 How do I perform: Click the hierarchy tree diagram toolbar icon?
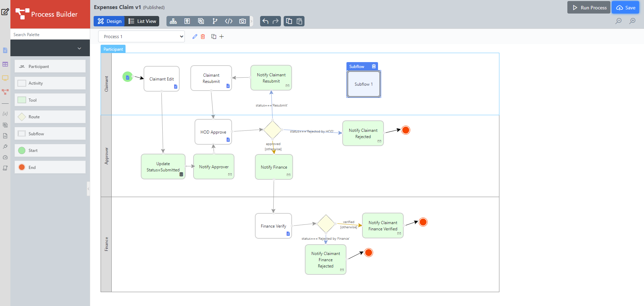pyautogui.click(x=173, y=21)
